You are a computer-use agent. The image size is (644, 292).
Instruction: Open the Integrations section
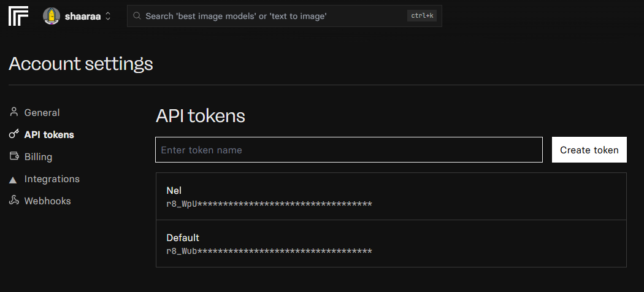coord(52,179)
